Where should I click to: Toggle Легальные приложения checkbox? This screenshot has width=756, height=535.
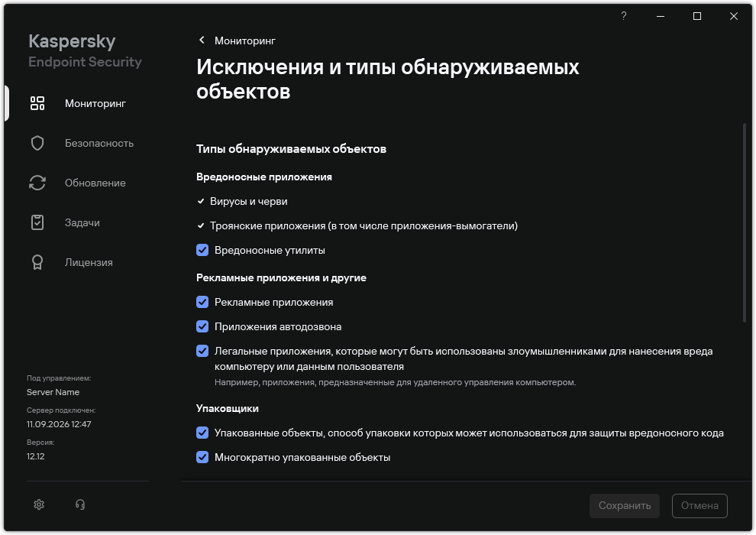[202, 352]
